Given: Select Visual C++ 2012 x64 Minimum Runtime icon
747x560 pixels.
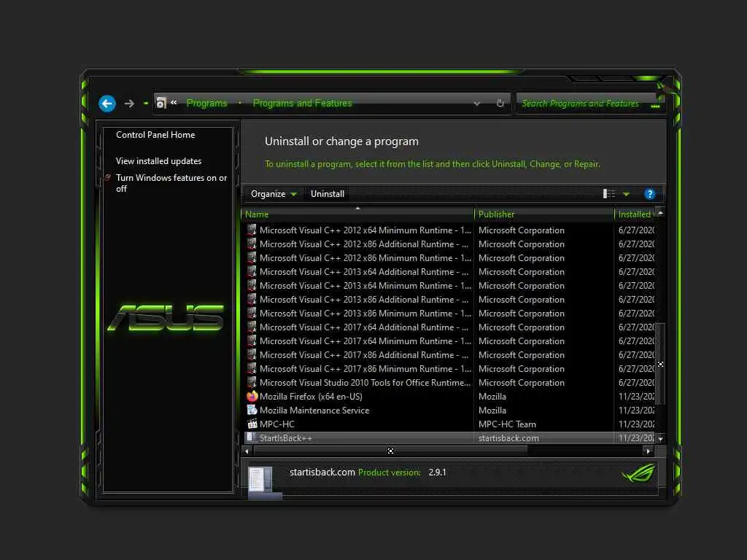Looking at the screenshot, I should coord(252,230).
